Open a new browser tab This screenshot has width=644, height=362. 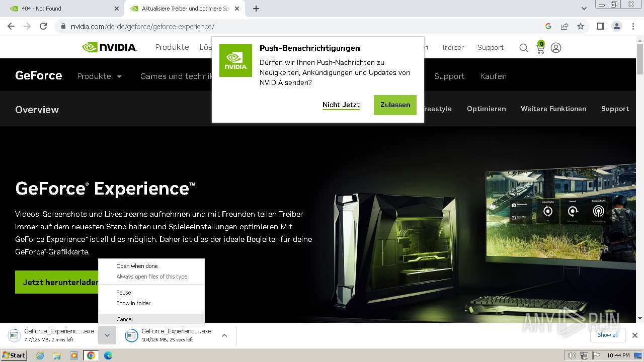point(256,9)
